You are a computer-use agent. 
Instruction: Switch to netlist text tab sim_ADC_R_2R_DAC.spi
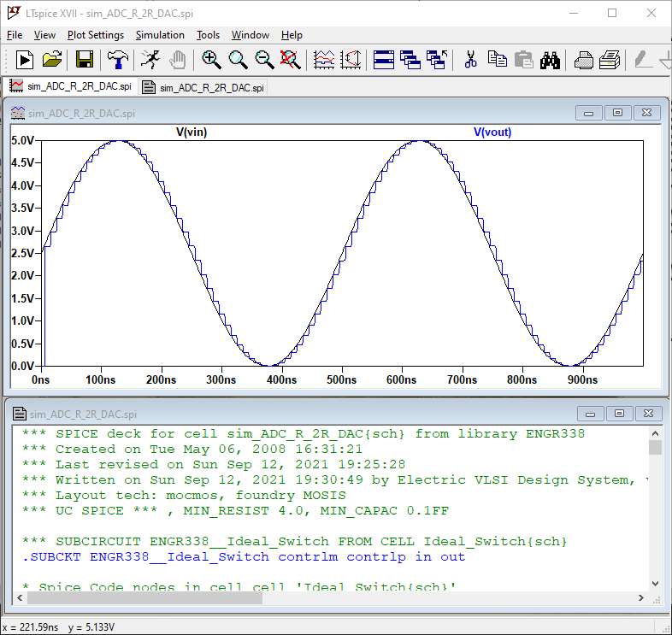203,87
